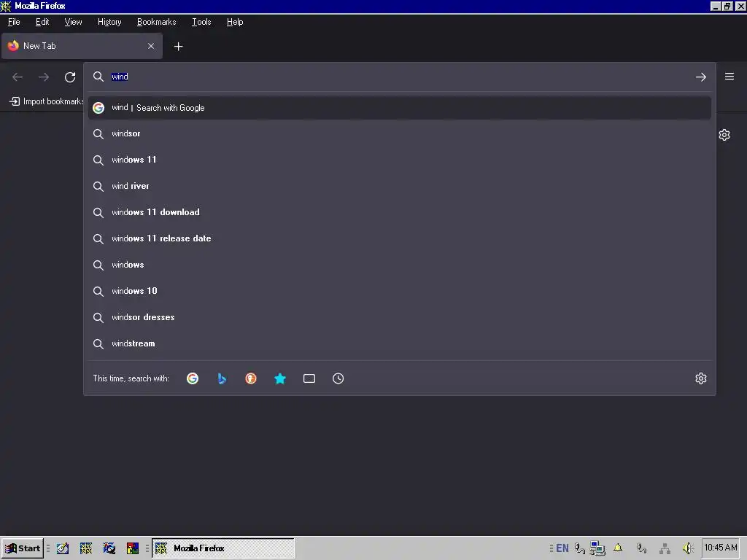Close the New Tab tab
Viewport: 747px width, 560px height.
151,46
